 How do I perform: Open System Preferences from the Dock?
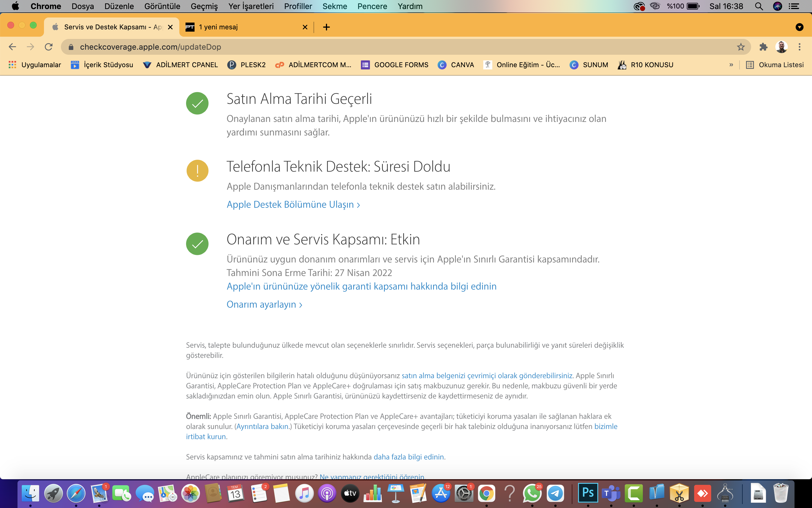(x=464, y=494)
